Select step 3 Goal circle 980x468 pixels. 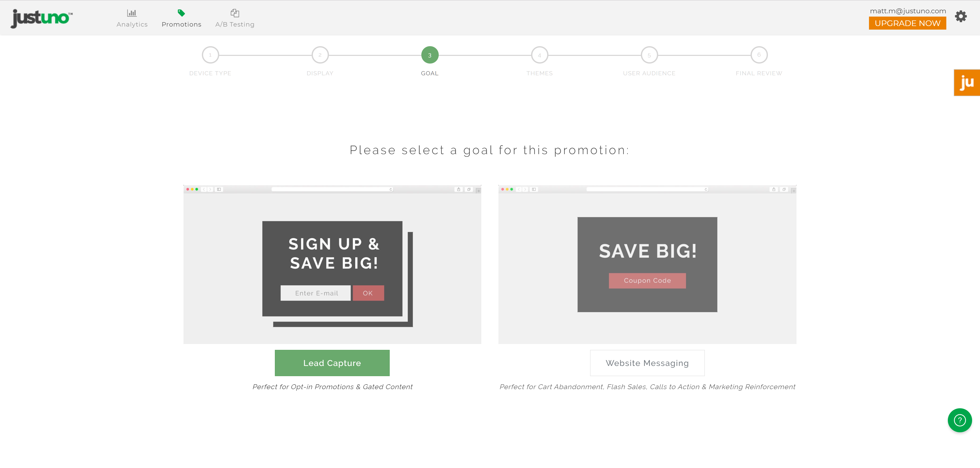[x=430, y=55]
